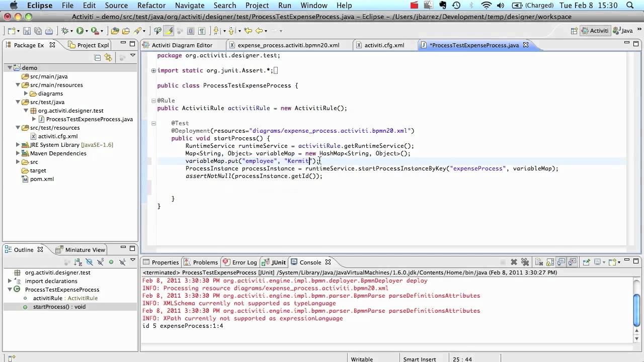Viewport: 644px width, 362px height.
Task: Toggle Hide Local Types in Outline
Action: pos(122,262)
